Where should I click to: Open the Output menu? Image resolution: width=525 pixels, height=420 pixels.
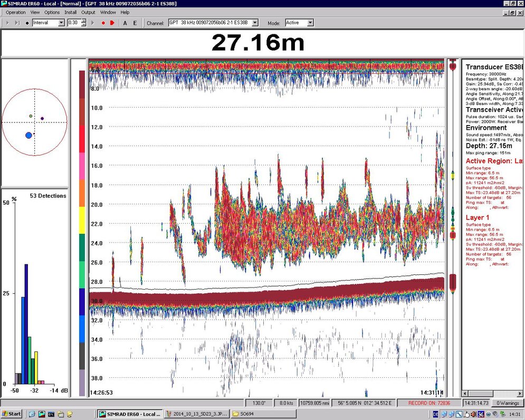[88, 12]
